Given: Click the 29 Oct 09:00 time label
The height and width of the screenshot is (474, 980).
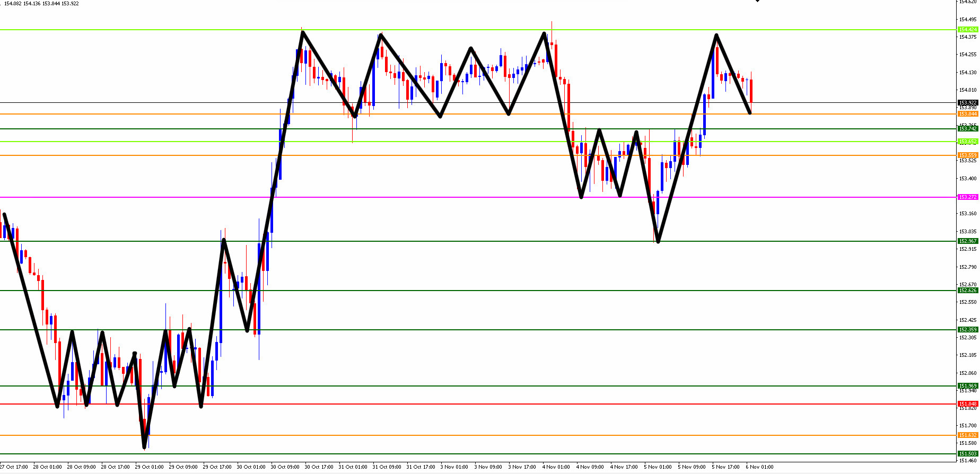Looking at the screenshot, I should click(183, 467).
